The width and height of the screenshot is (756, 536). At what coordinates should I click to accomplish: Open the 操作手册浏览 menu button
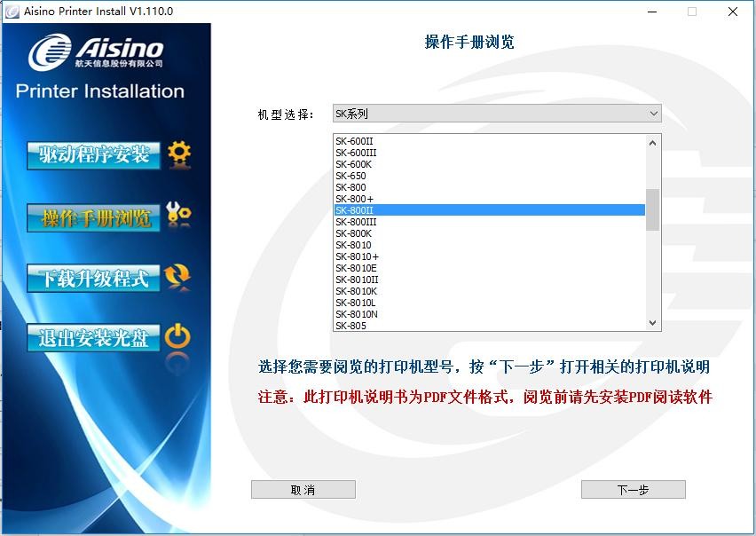click(93, 218)
